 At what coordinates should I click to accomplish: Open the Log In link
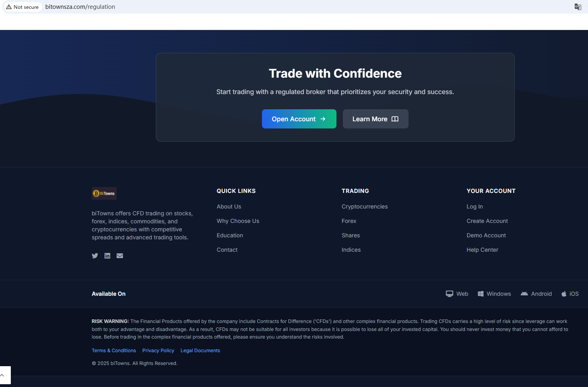click(475, 207)
